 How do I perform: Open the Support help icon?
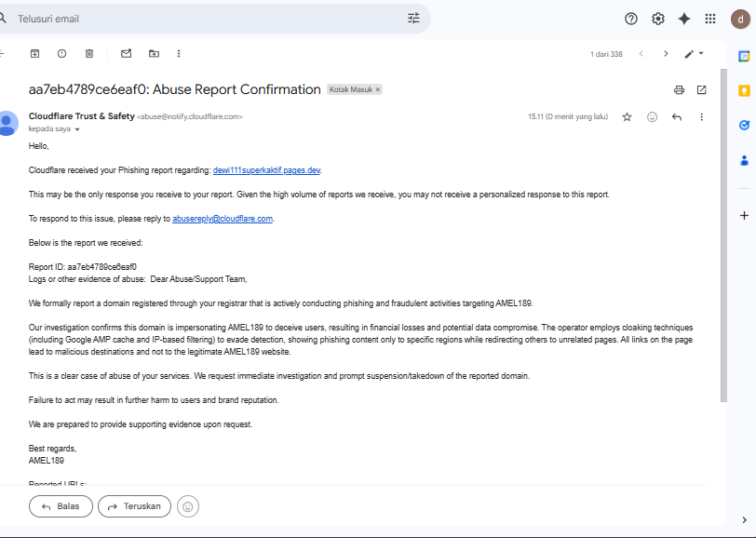point(630,19)
